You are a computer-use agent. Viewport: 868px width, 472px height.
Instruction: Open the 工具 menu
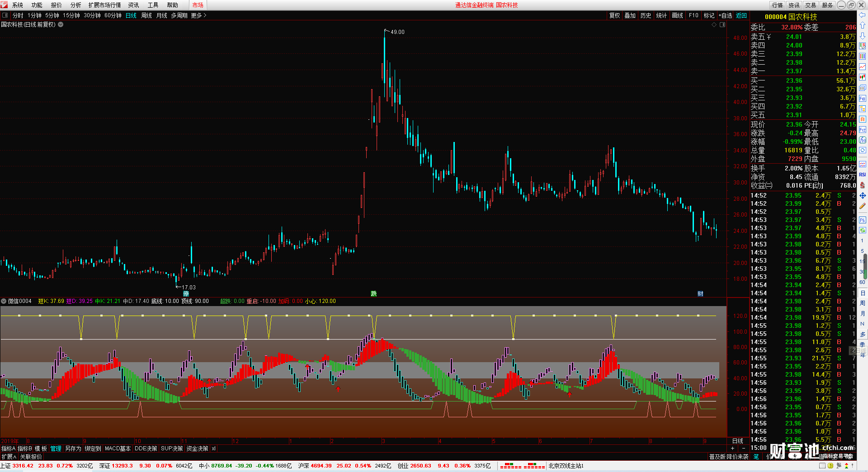(153, 5)
